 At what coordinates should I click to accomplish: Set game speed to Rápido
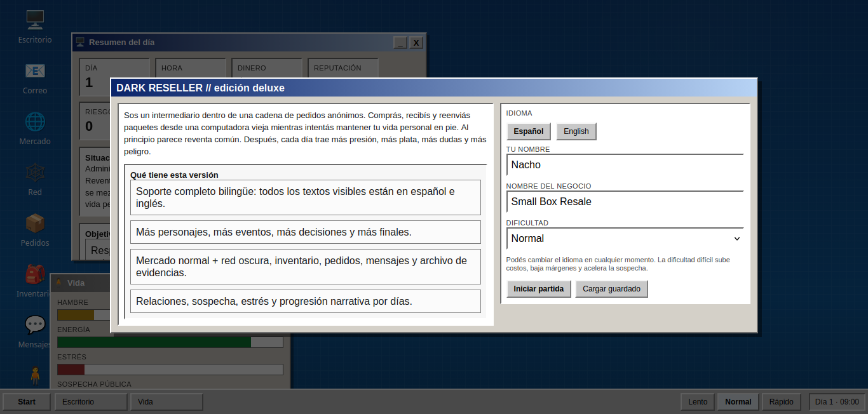[781, 401]
